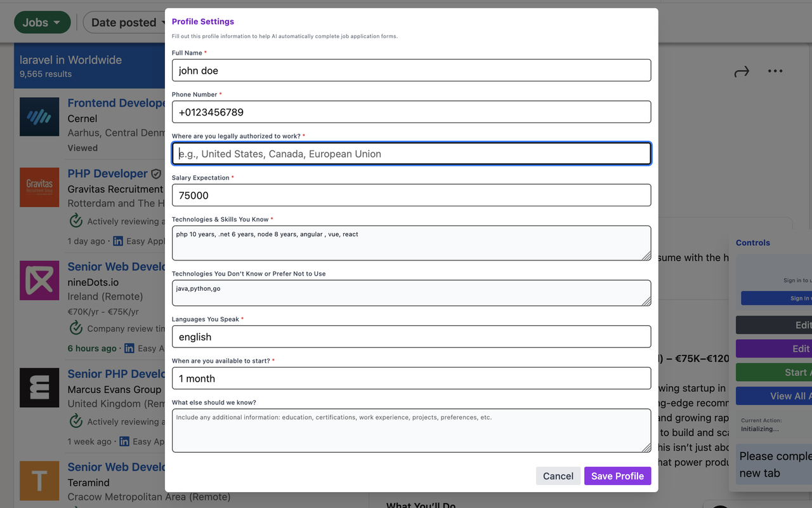Click the nineDots.io company logo

(39, 280)
